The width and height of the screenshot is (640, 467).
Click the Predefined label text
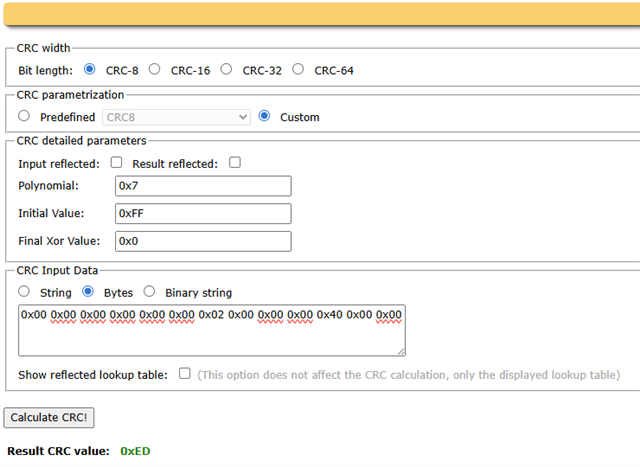coord(67,117)
